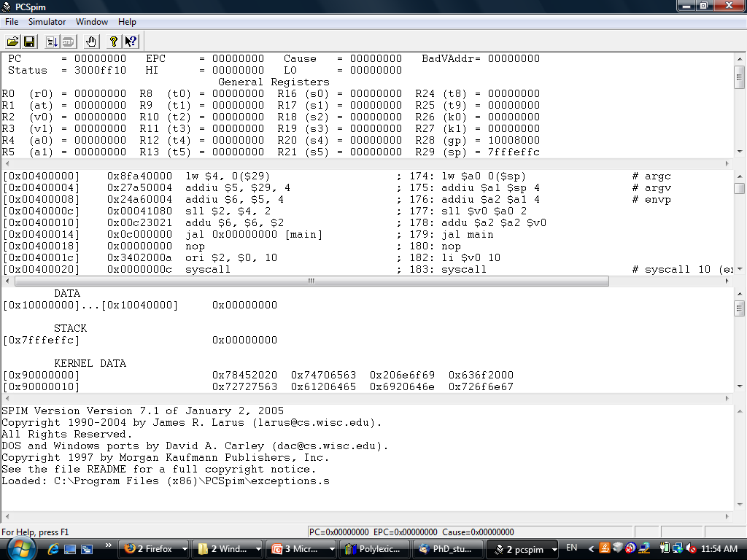Switch to the Polylexic taskbar window
This screenshot has width=747, height=560.
tap(374, 549)
